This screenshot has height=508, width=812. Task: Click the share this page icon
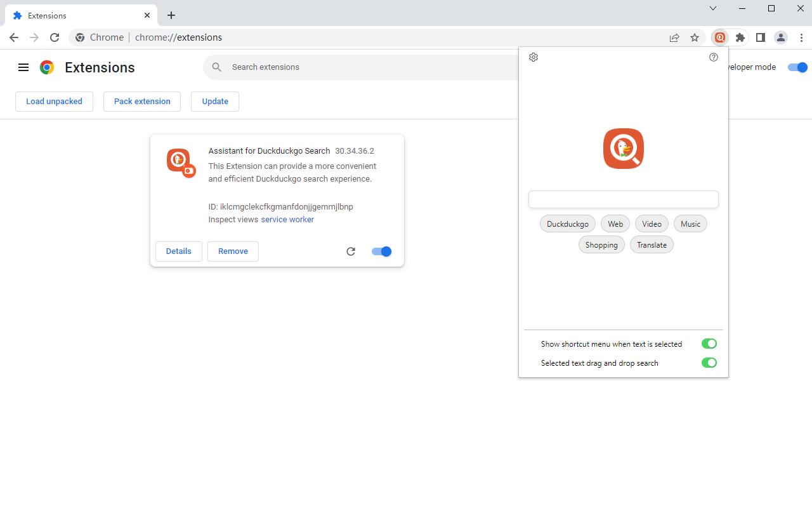point(674,37)
